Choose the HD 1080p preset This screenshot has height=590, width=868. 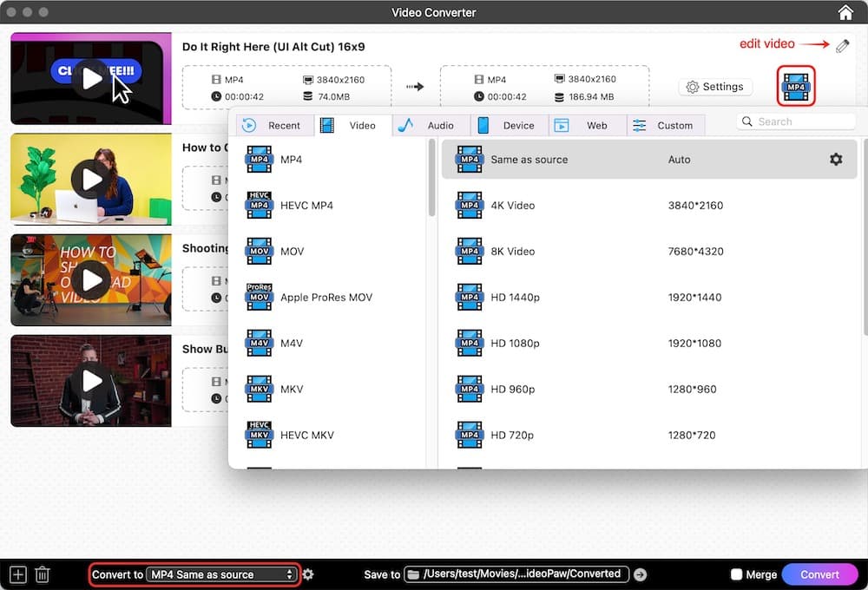(x=517, y=343)
